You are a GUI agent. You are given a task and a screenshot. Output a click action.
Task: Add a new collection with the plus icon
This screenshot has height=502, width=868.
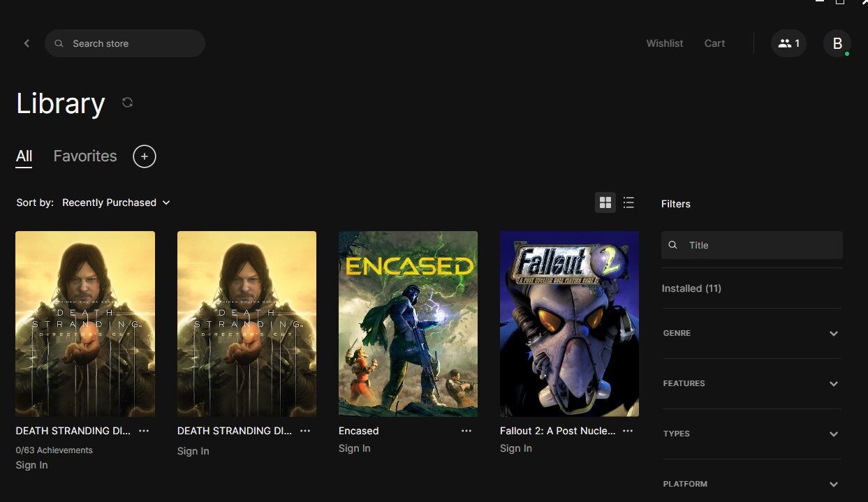pyautogui.click(x=145, y=156)
